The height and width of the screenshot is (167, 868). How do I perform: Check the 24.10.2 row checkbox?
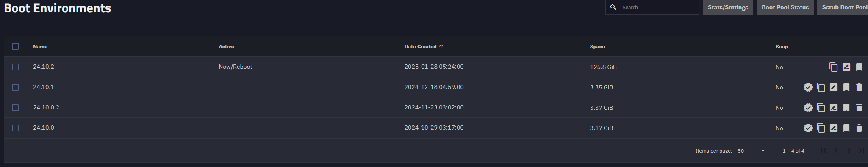[x=15, y=67]
